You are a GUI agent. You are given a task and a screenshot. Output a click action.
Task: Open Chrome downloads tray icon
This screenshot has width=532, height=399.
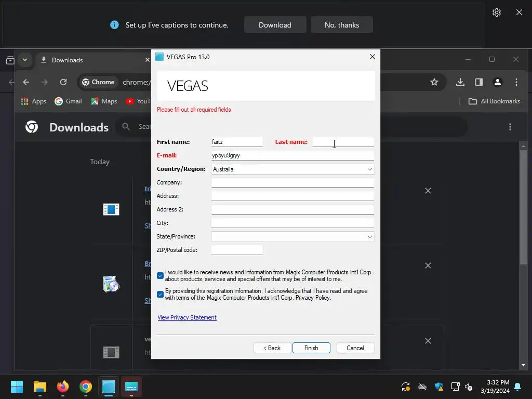click(x=460, y=82)
